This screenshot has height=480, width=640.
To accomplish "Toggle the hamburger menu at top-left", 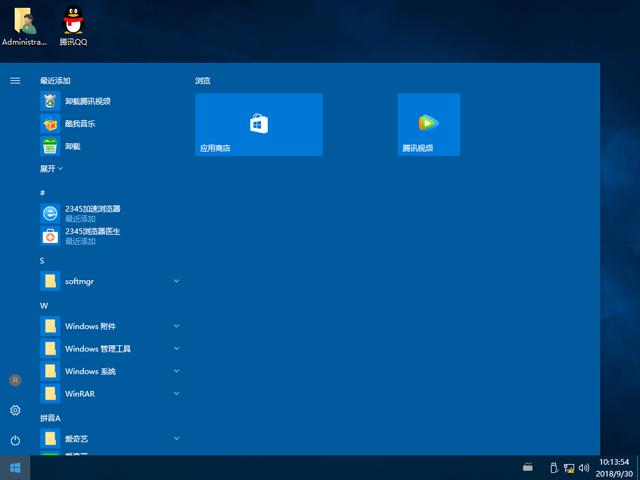I will (15, 80).
